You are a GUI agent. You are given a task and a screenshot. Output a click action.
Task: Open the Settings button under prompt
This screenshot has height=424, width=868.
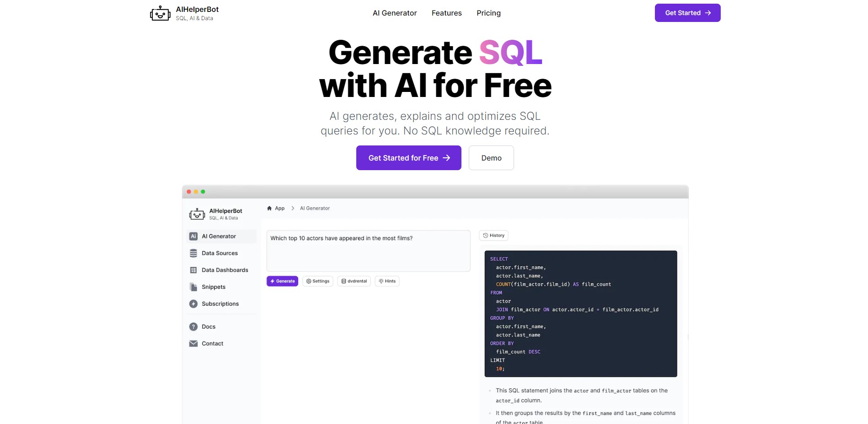(318, 281)
